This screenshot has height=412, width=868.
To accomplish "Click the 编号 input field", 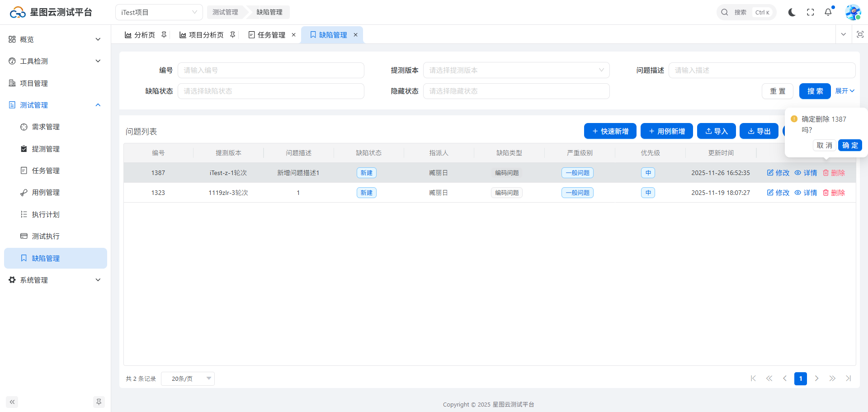I will pos(270,70).
